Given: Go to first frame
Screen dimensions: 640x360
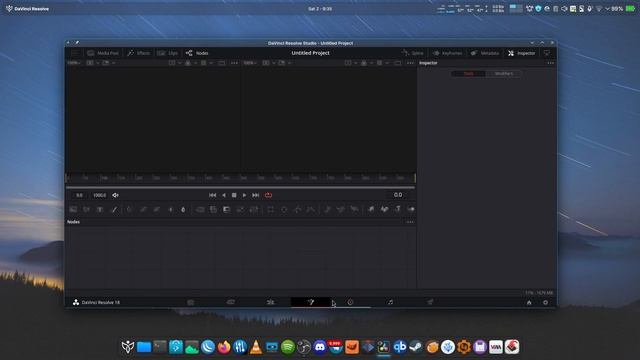Looking at the screenshot, I should (213, 195).
